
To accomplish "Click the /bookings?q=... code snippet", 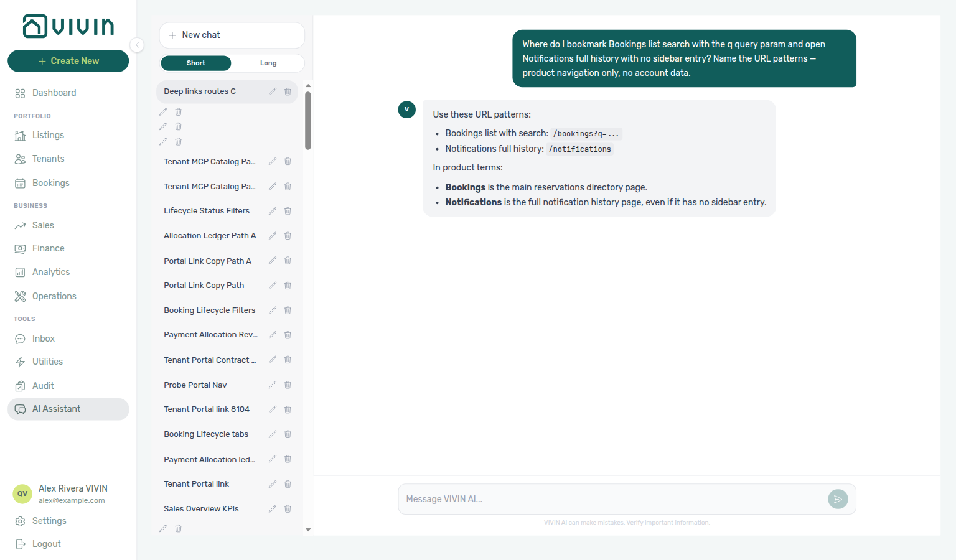I will [x=586, y=134].
